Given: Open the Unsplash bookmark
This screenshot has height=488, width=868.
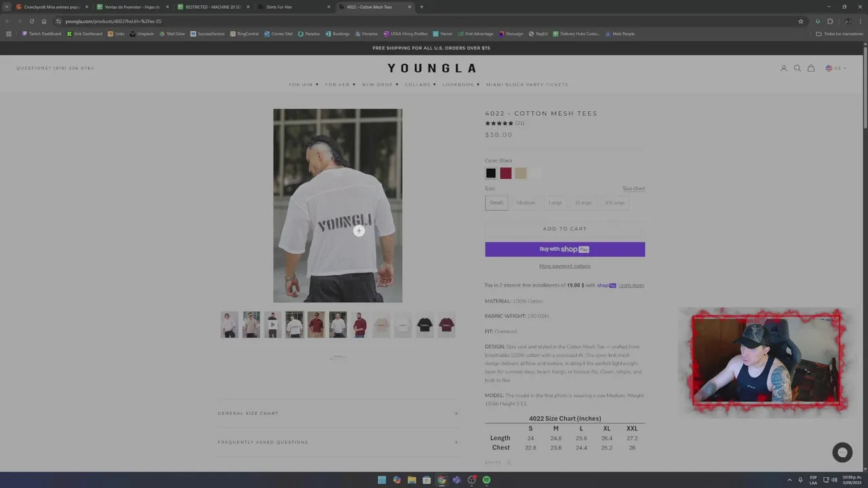Looking at the screenshot, I should 142,34.
